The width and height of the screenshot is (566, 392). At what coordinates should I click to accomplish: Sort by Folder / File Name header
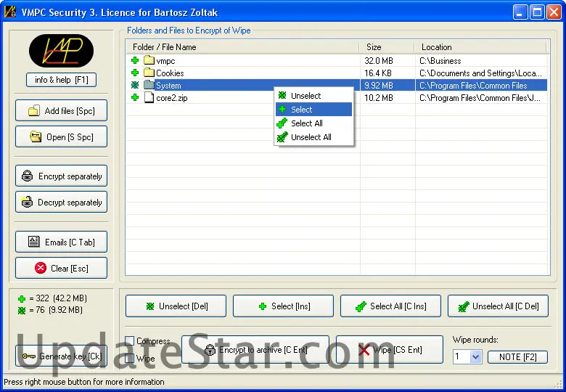tap(242, 47)
